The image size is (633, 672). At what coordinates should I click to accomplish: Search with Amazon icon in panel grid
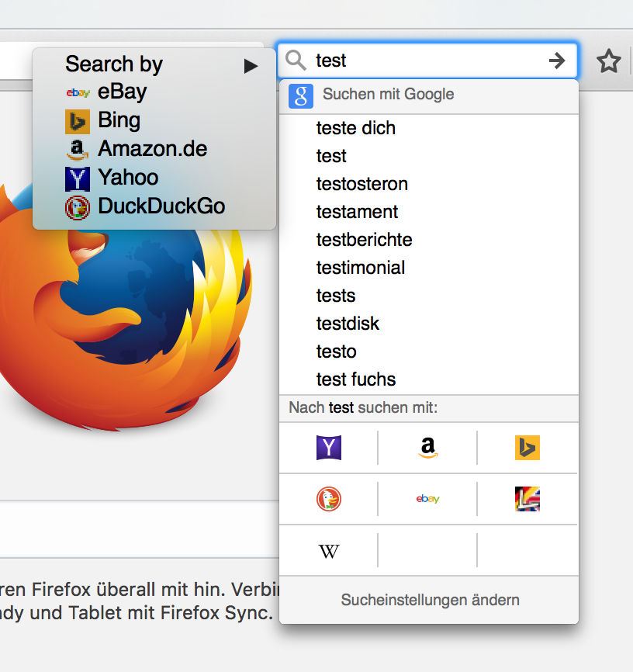pos(427,448)
